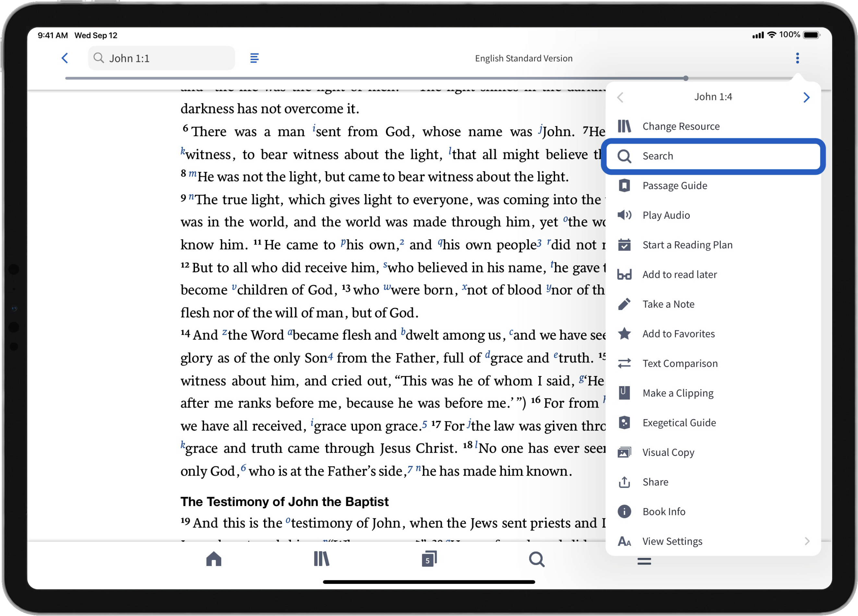Click heading "The Testimony of John the Baptist"
Image resolution: width=858 pixels, height=616 pixels.
(x=284, y=502)
